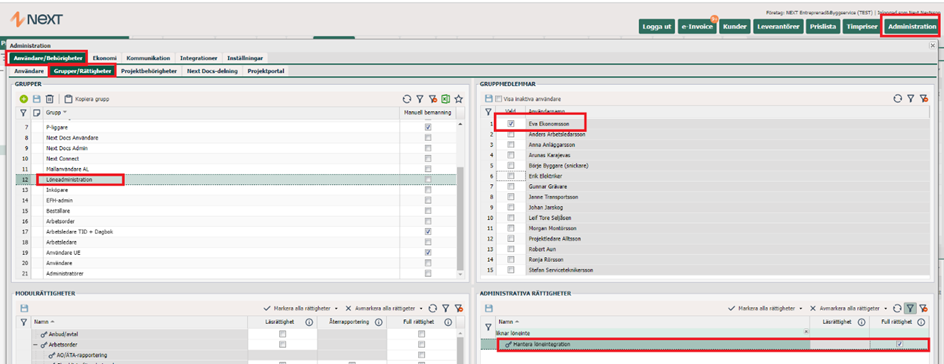Click info icon beside the Administrativa Läsrättighet column
This screenshot has height=364, width=944.
click(863, 322)
